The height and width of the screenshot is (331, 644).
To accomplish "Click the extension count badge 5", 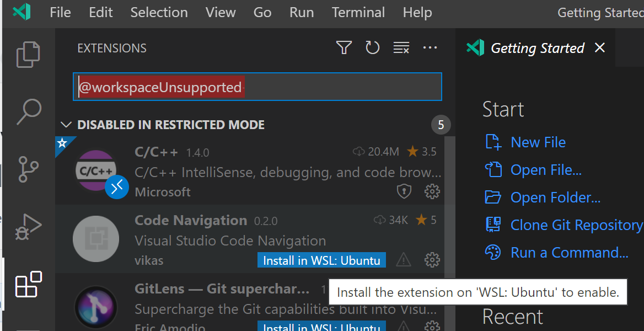I will (441, 125).
